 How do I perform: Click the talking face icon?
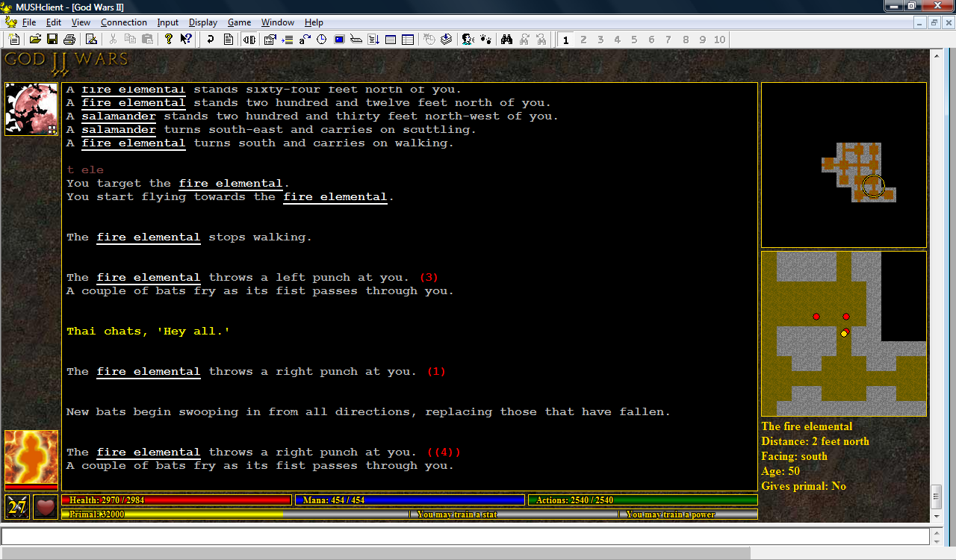coord(468,40)
